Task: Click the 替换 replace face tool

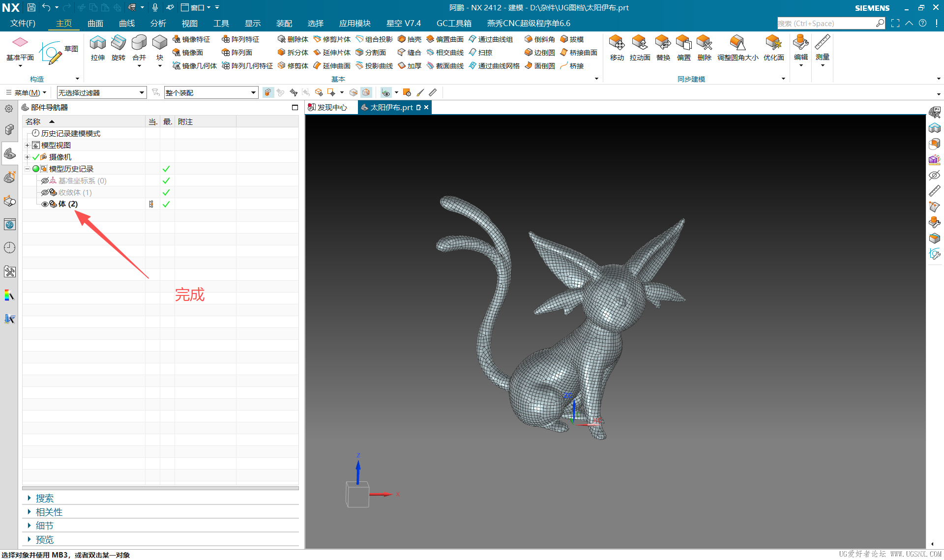Action: [x=663, y=48]
